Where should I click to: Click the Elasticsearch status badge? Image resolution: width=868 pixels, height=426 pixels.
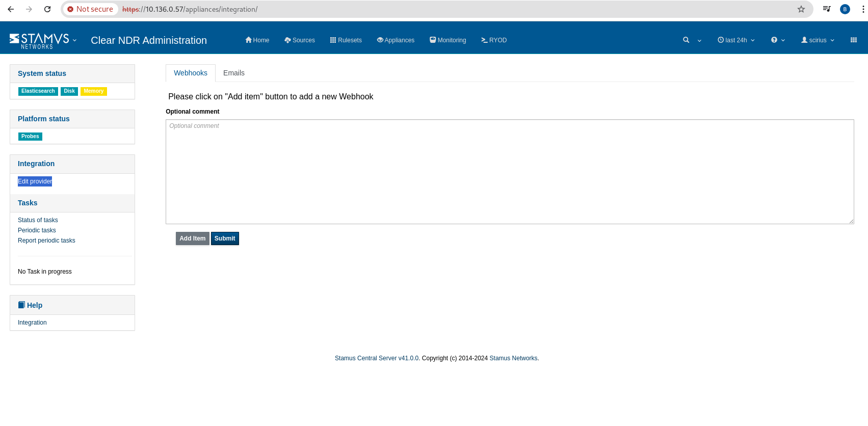click(38, 91)
